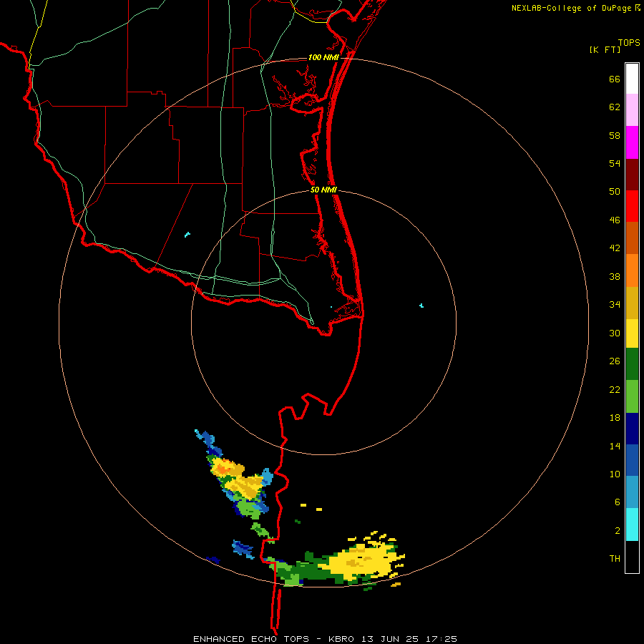Image resolution: width=644 pixels, height=644 pixels.
Task: Click the legend value 38
Action: (x=615, y=276)
